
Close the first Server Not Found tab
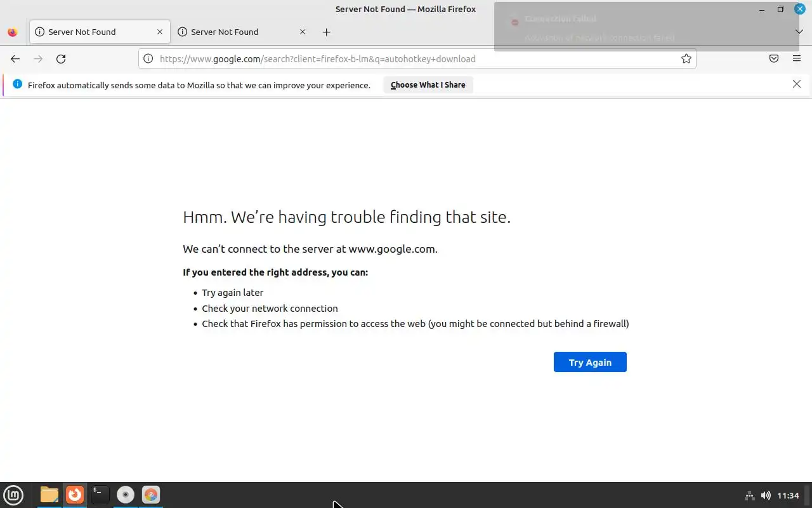coord(160,32)
